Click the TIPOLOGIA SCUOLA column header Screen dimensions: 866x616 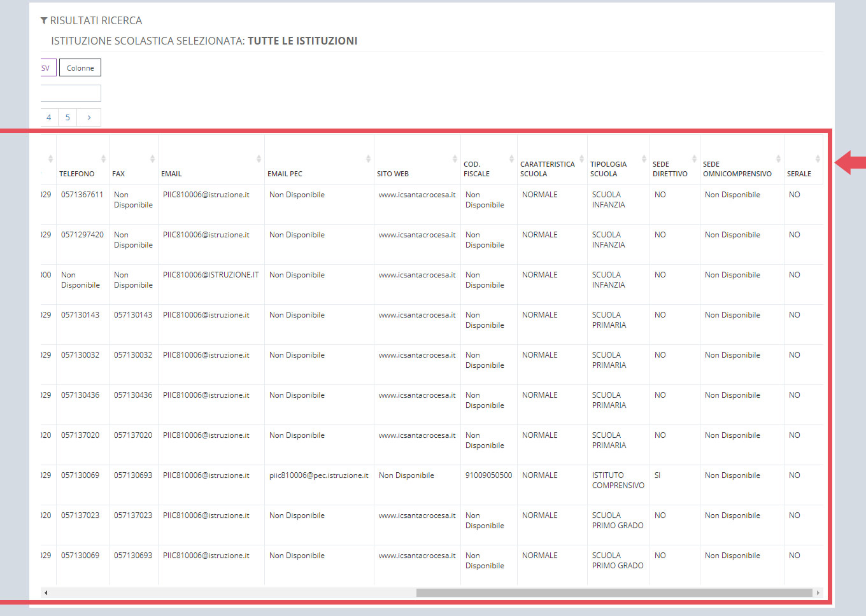618,160
